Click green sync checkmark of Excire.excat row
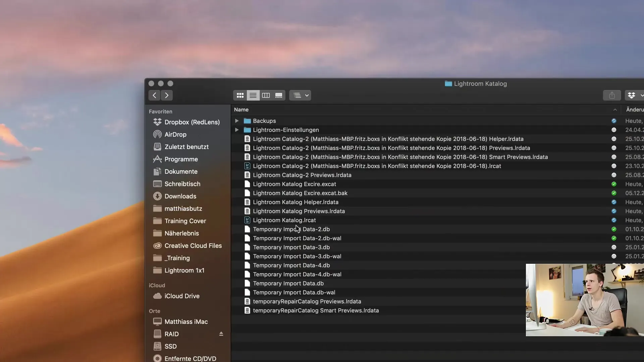 click(614, 184)
